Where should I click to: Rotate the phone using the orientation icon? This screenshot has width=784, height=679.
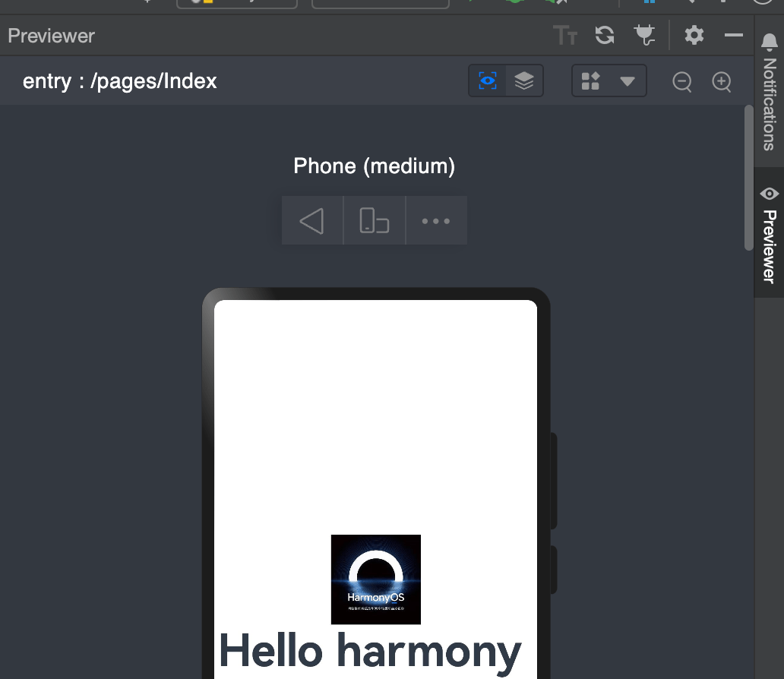374,221
